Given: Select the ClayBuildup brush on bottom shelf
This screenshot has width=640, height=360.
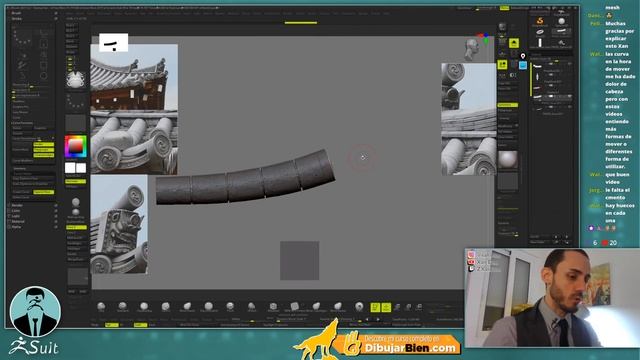Looking at the screenshot, I should pos(144,306).
